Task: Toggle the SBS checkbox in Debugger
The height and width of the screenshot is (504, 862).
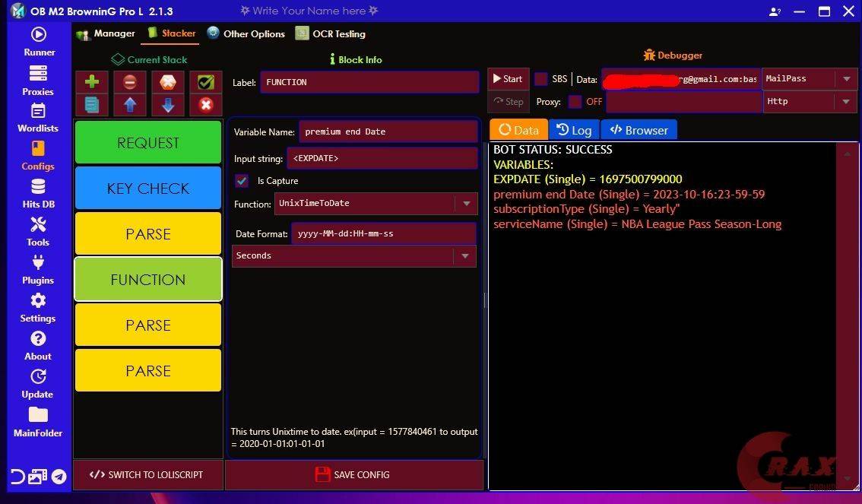Action: coord(541,78)
